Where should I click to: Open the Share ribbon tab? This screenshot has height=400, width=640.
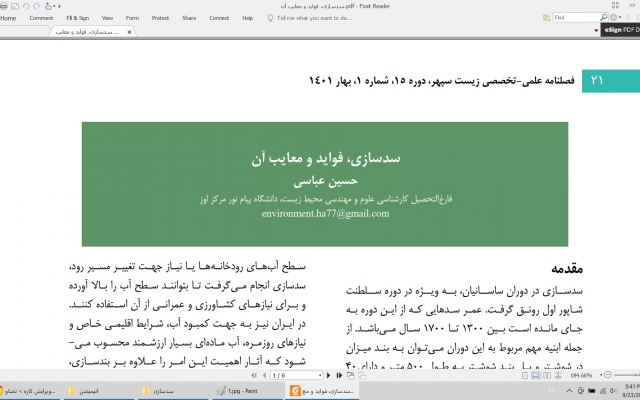(189, 18)
